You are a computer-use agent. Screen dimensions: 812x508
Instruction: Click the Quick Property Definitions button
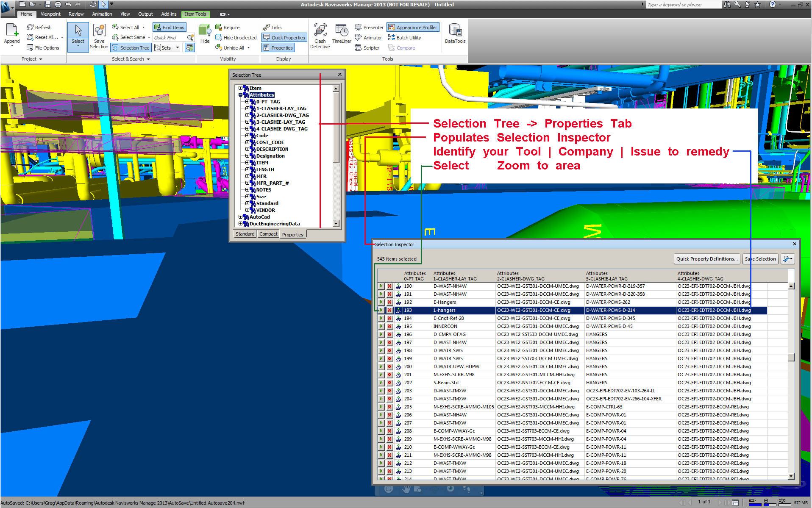(706, 259)
